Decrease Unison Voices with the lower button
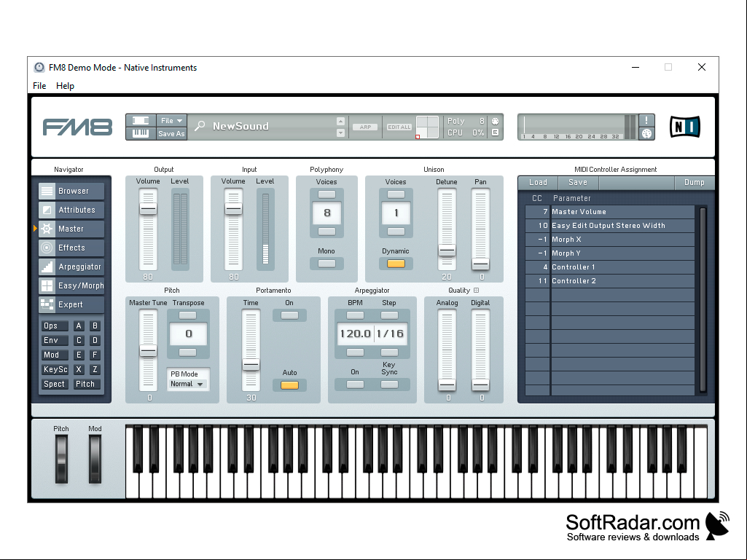 [x=396, y=232]
